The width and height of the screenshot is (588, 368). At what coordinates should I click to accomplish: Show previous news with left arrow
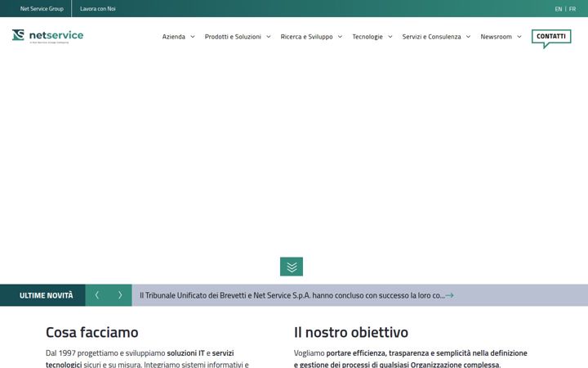96,295
